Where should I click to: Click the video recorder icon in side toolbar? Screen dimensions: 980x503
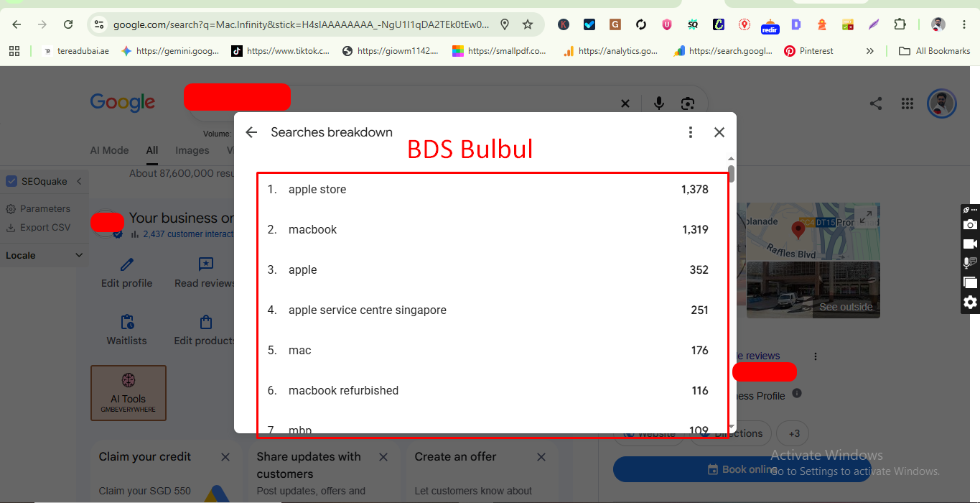[x=971, y=244]
